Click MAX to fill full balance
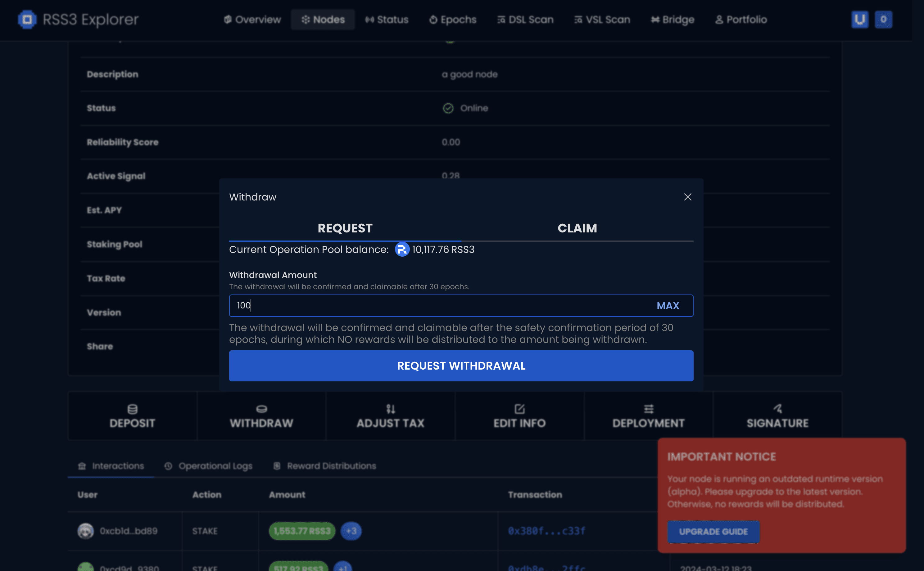Screen dimensions: 924x571 pos(668,305)
